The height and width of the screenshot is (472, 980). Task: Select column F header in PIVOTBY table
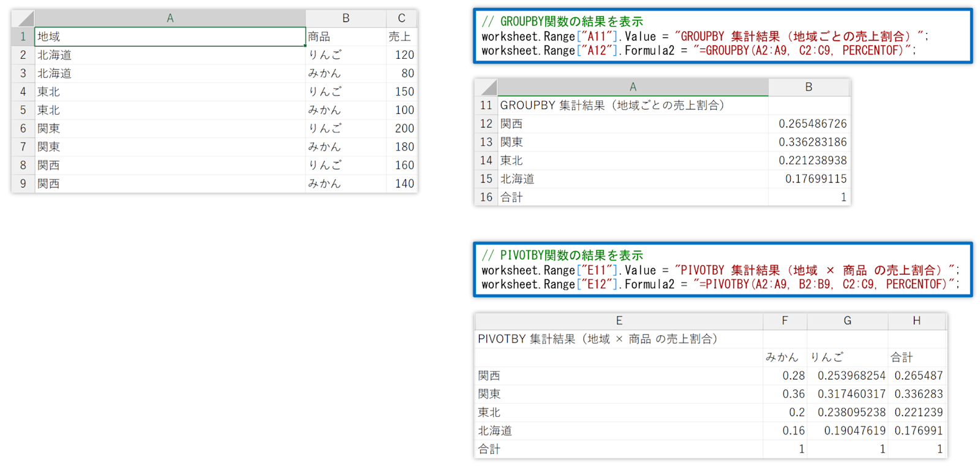coord(785,321)
